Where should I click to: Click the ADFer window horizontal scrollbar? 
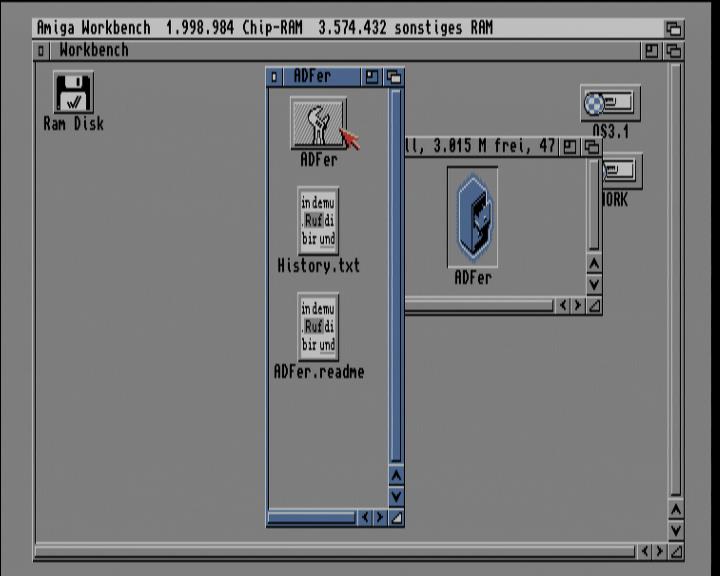[312, 518]
